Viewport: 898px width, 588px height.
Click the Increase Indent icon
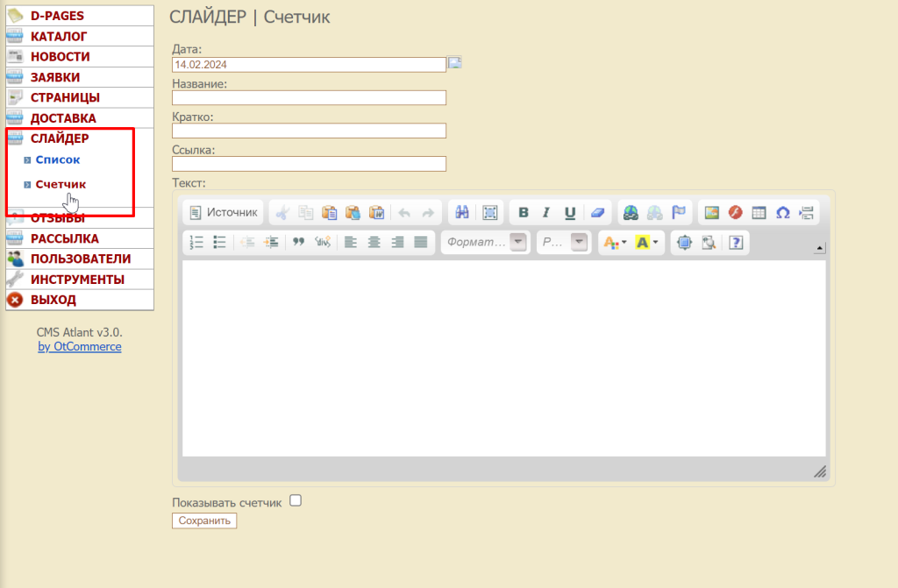tap(271, 242)
